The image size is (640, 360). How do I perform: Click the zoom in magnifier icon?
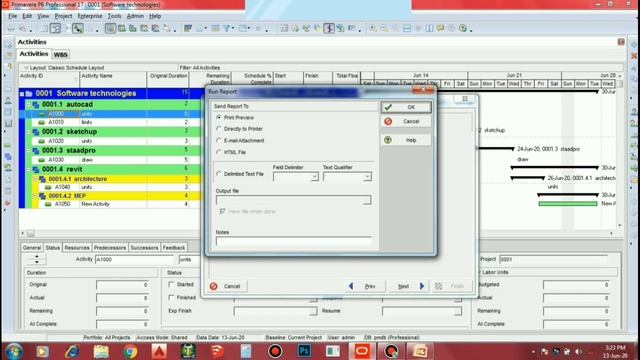[373, 28]
